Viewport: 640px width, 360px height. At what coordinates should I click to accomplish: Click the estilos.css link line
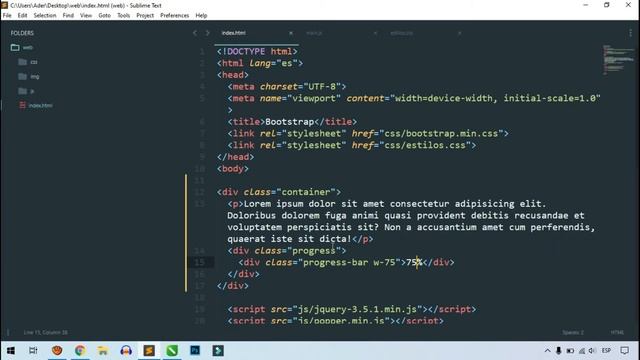[x=352, y=145]
